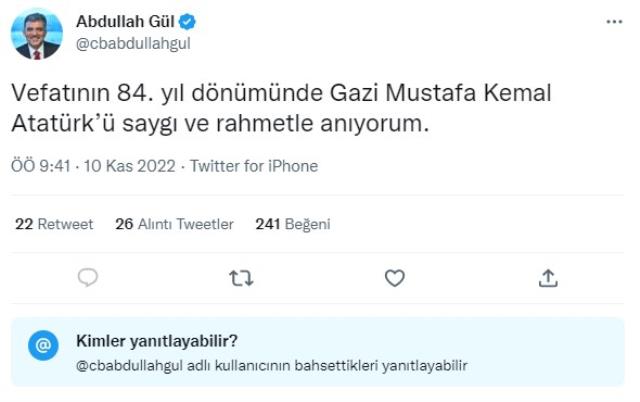View the 241 Beğeni likes list
This screenshot has width=640, height=402.
(x=292, y=224)
